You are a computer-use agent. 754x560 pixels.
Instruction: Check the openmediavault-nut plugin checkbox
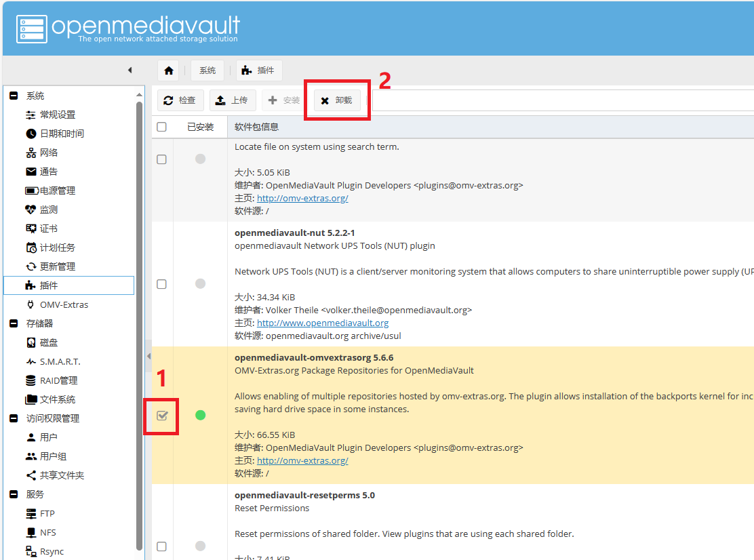(x=161, y=284)
